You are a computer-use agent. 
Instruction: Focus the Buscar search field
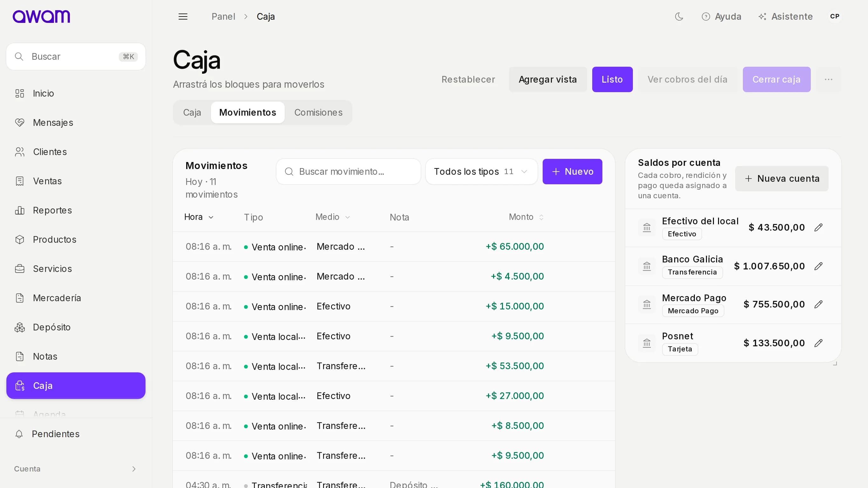pyautogui.click(x=76, y=57)
